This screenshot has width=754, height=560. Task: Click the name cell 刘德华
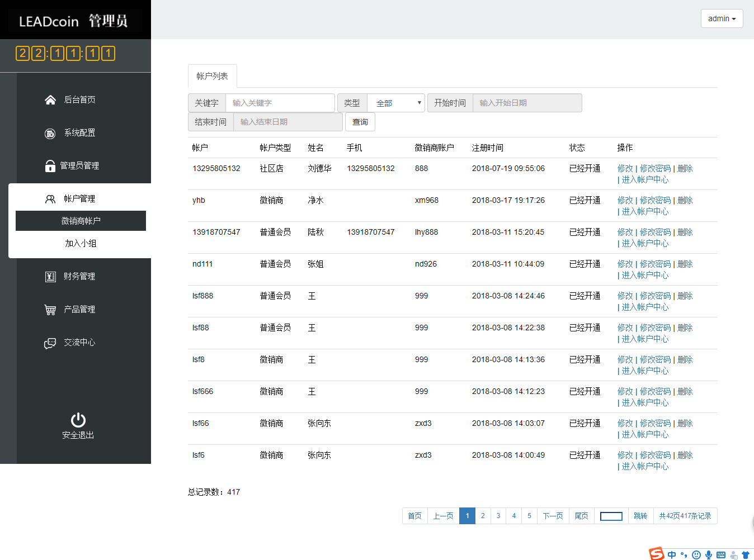(319, 168)
